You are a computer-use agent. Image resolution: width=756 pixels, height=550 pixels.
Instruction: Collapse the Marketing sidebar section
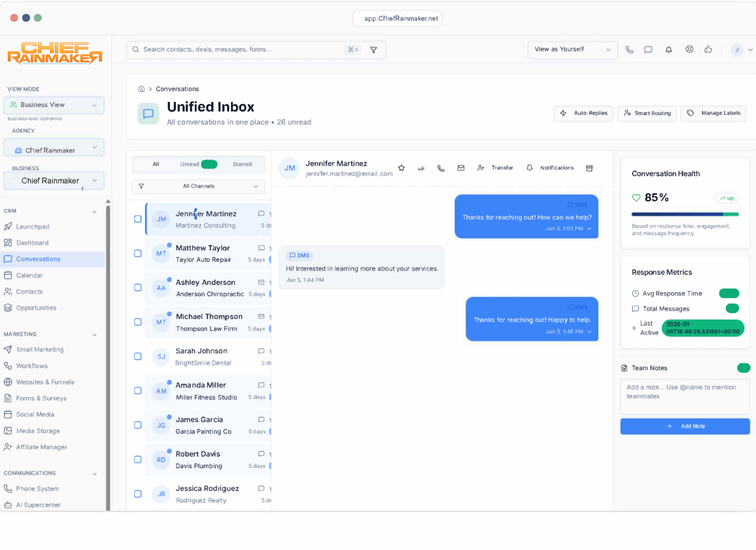tap(94, 335)
